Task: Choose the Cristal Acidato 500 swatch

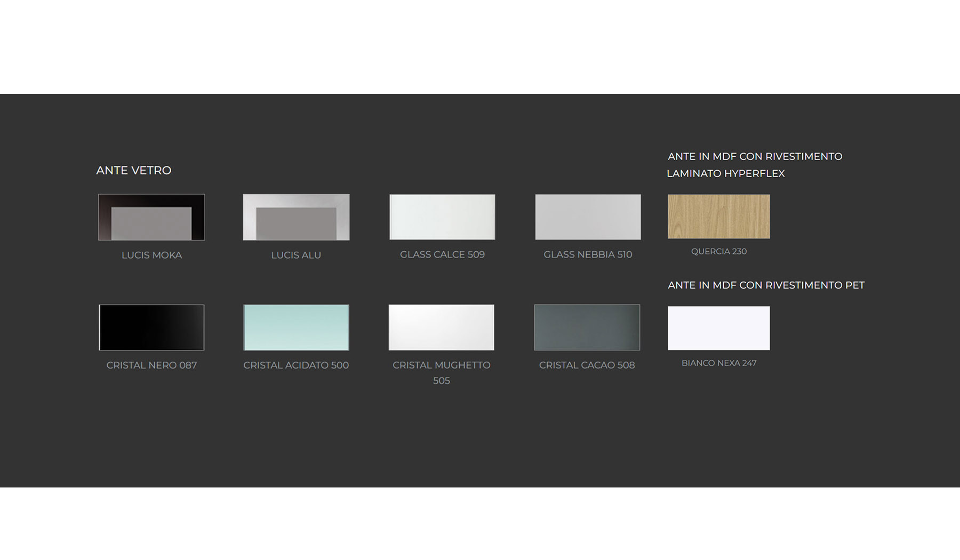Action: [296, 327]
